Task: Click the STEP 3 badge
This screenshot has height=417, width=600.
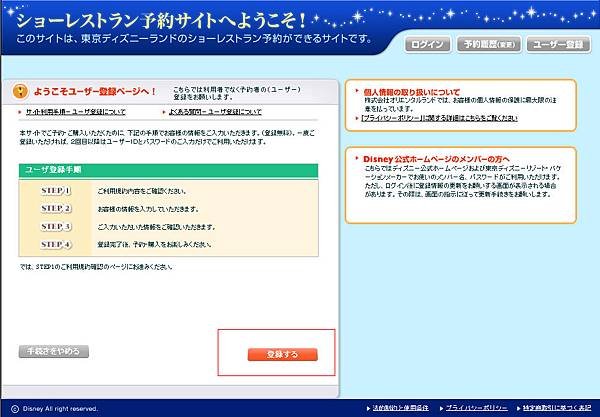Action: coord(56,226)
